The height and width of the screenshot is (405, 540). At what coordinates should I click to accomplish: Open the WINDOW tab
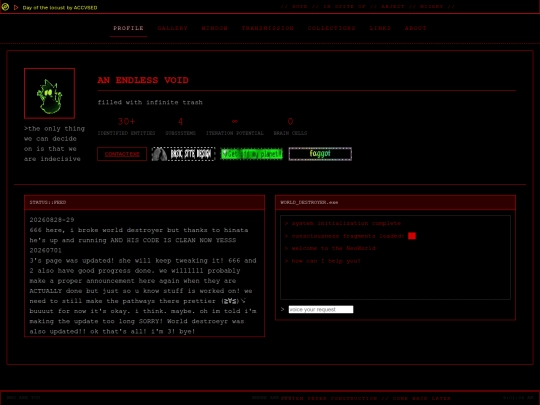click(215, 28)
